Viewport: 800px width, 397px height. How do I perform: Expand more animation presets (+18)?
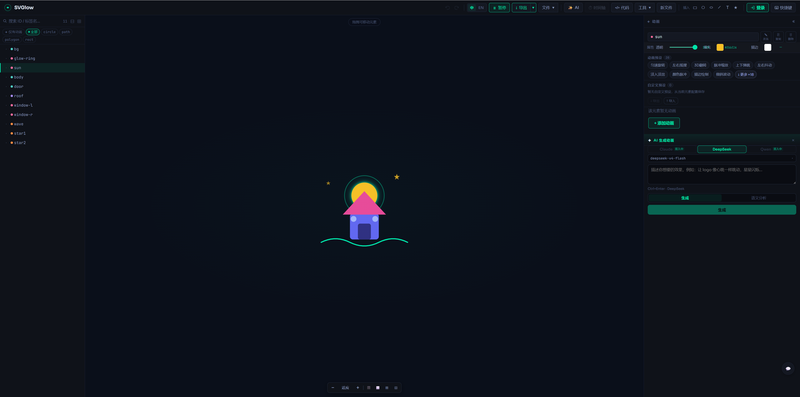tap(745, 75)
